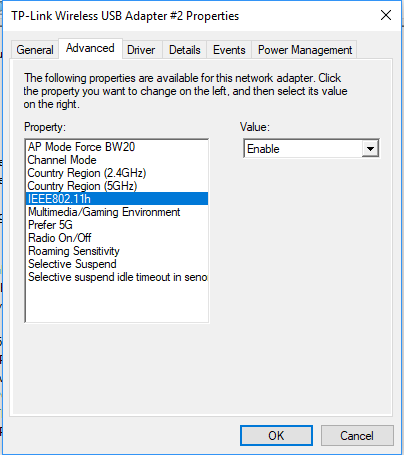The height and width of the screenshot is (455, 404).
Task: Pick the Prefer 5G property
Action: pos(117,225)
